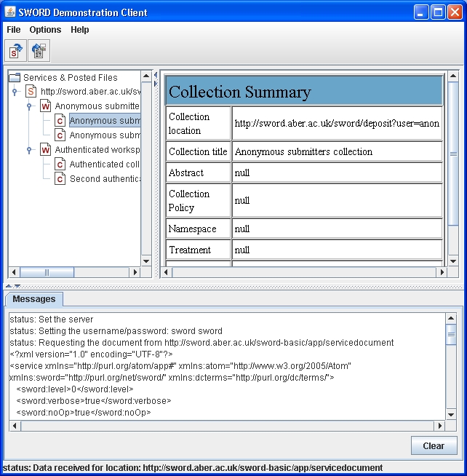
Task: Collapse the sword.aber.ac.uk service node
Action: point(15,92)
